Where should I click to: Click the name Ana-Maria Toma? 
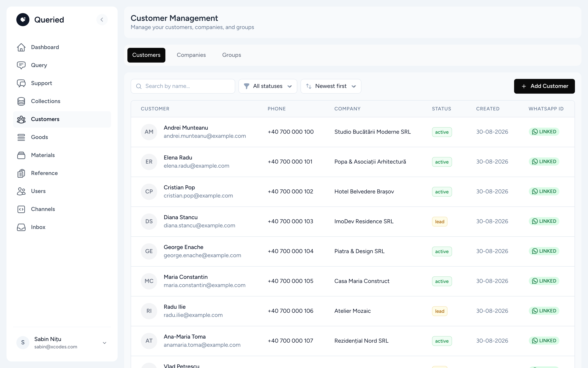185,337
